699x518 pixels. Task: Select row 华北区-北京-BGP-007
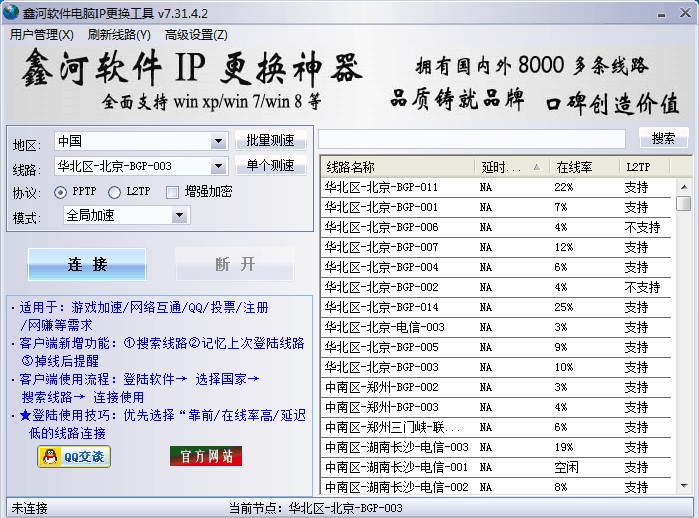click(x=496, y=247)
